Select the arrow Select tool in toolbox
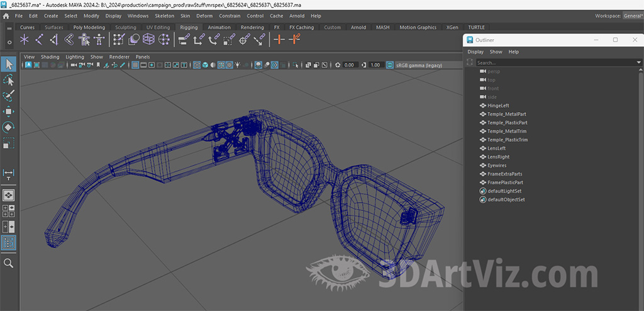The height and width of the screenshot is (311, 644). pos(9,64)
